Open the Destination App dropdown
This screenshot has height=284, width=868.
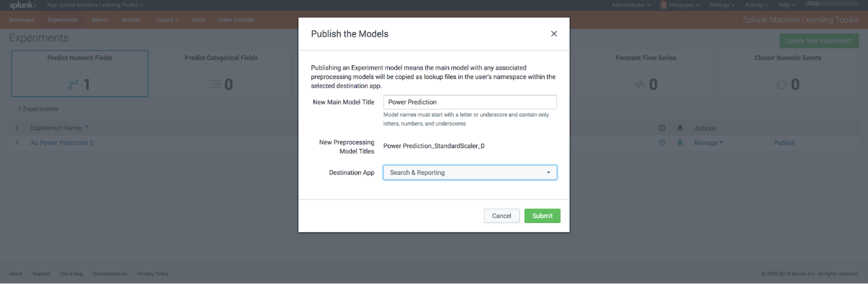point(470,173)
